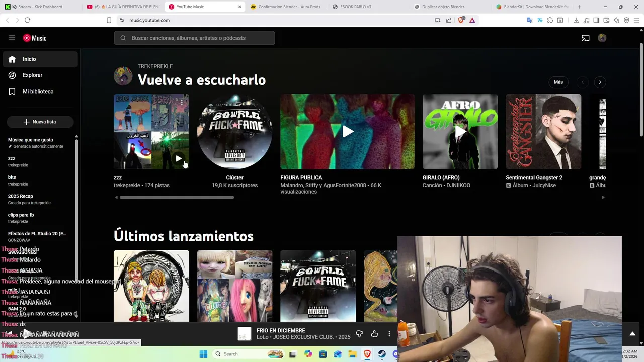Open the Sentimental Gangster 2 title

(x=534, y=178)
